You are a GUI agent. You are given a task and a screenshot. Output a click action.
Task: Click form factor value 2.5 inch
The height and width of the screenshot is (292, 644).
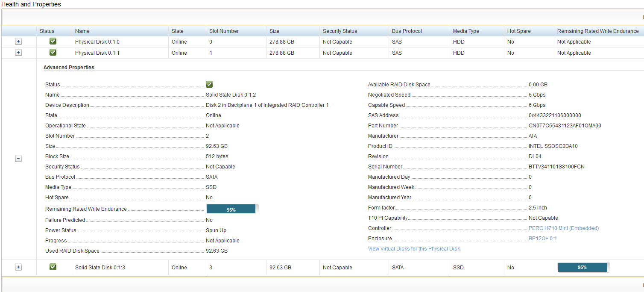[538, 208]
